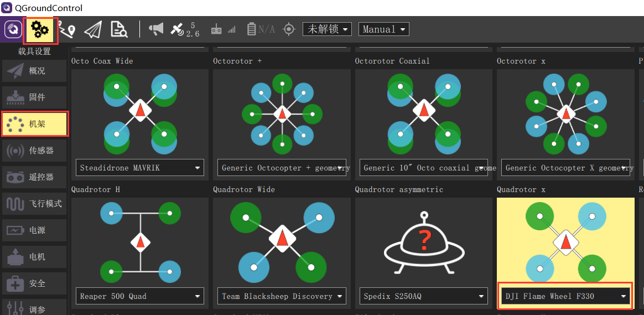Open 遥控器 radio page
Screen dimensions: 644x315
tap(34, 177)
